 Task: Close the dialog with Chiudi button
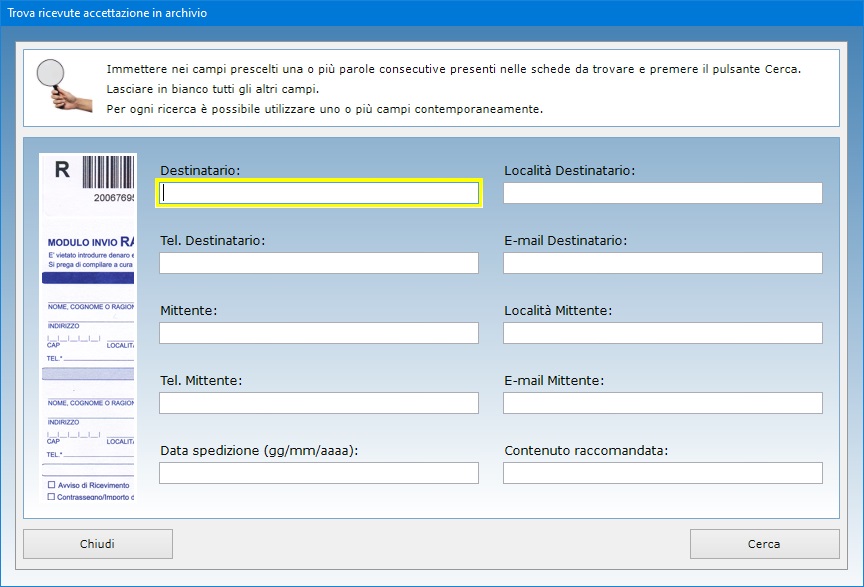point(98,544)
